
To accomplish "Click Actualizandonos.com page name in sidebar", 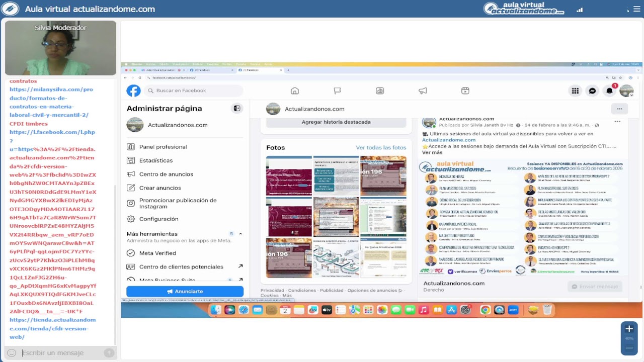I will (178, 125).
